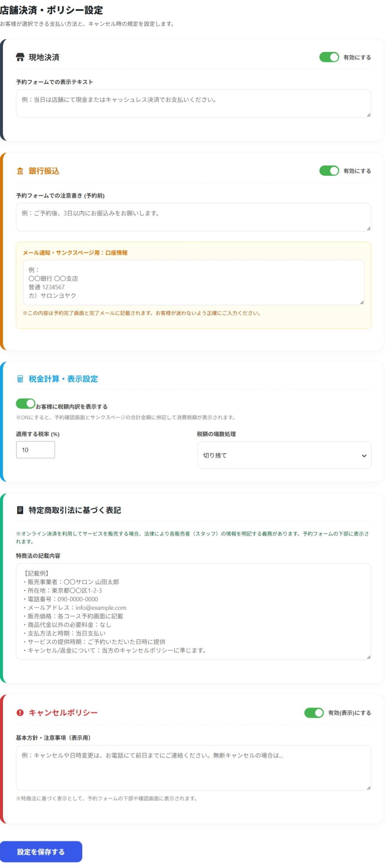Focus the 口座情報 textarea
This screenshot has width=385, height=868.
click(x=193, y=282)
